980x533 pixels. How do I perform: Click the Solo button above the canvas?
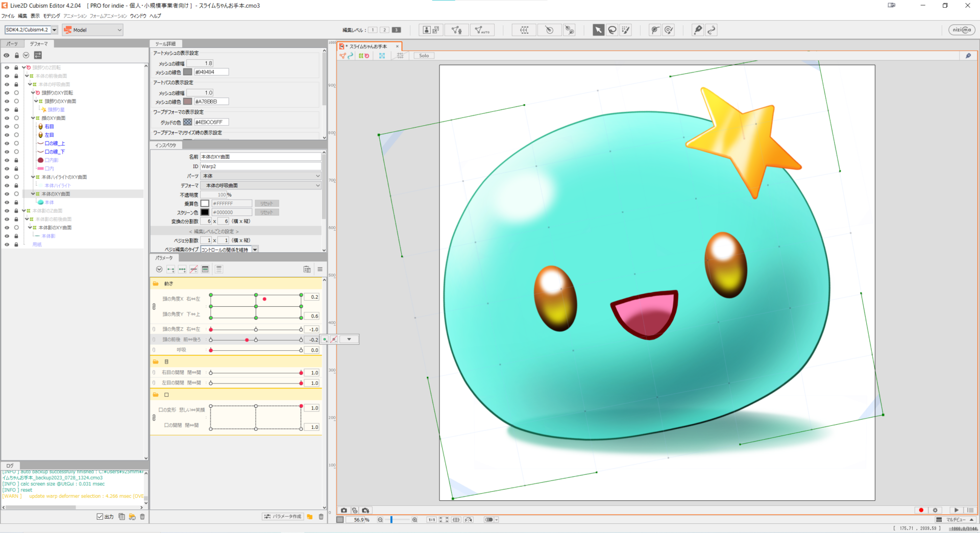[424, 56]
